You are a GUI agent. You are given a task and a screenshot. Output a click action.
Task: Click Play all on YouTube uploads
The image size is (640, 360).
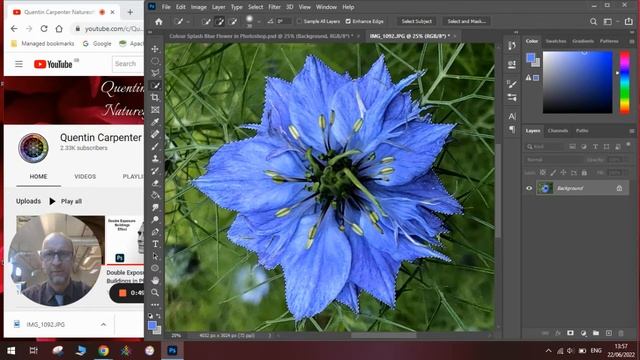(66, 201)
